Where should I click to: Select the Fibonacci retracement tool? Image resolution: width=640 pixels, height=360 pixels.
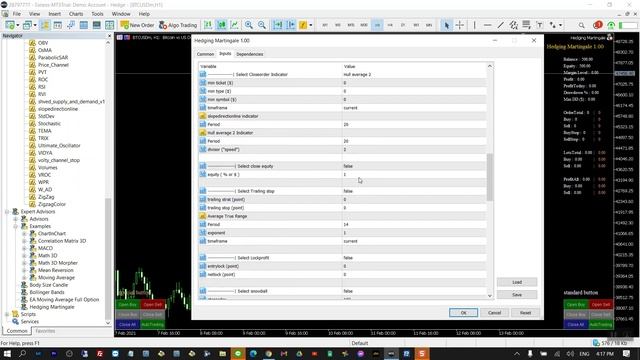pyautogui.click(x=527, y=25)
